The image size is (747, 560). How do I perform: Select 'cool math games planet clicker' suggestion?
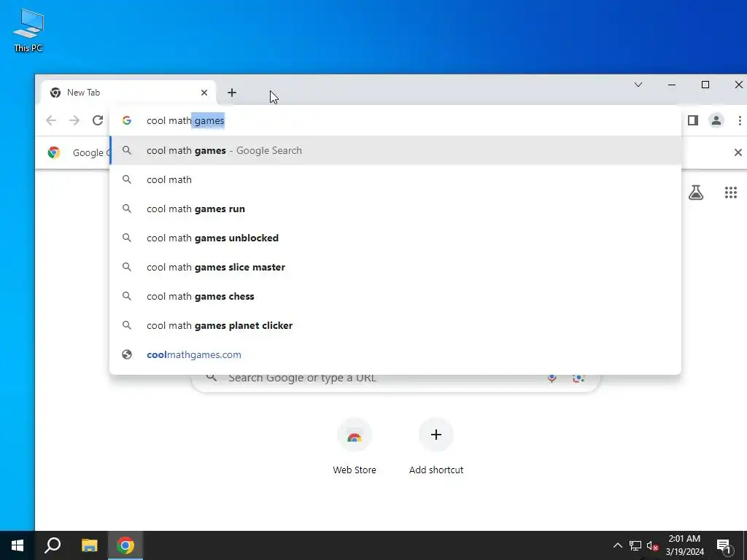[395, 325]
